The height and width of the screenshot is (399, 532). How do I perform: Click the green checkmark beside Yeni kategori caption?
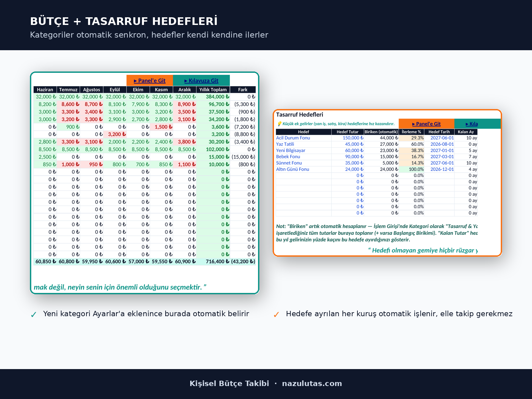pos(34,315)
